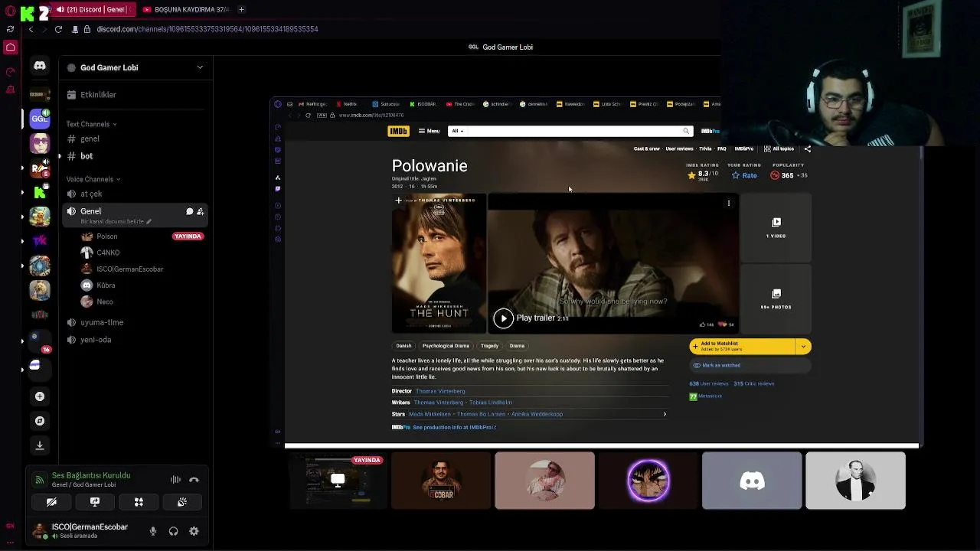Open Discover servers compass icon
The height and width of the screenshot is (551, 980).
point(40,421)
